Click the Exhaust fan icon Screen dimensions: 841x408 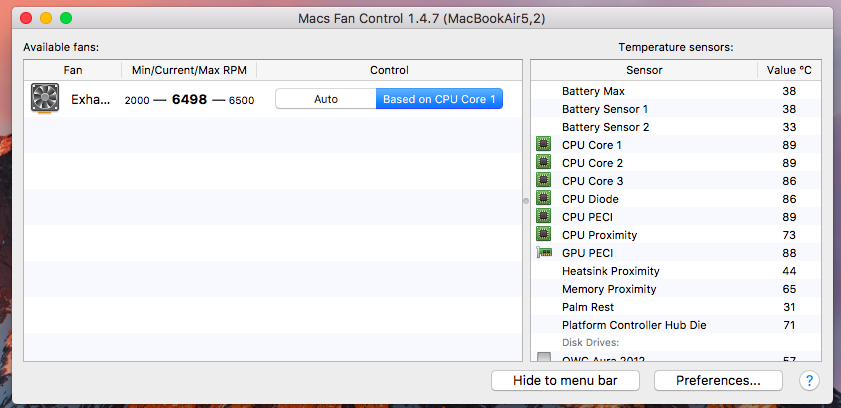[45, 99]
